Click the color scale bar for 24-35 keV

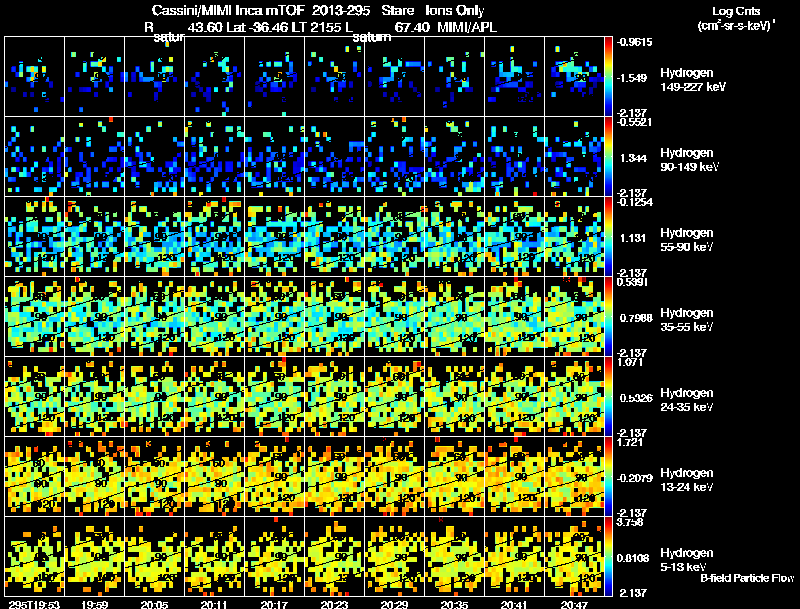(x=608, y=397)
